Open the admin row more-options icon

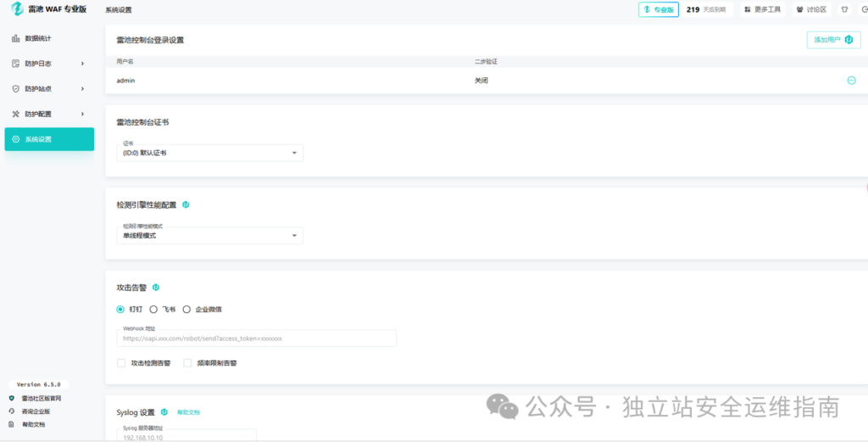[x=851, y=81]
